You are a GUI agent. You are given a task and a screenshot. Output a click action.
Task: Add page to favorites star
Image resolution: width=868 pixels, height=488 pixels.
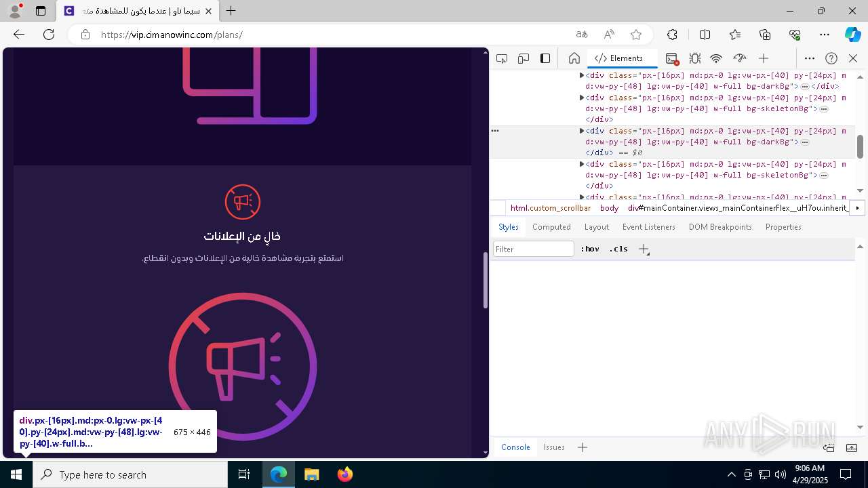(636, 35)
